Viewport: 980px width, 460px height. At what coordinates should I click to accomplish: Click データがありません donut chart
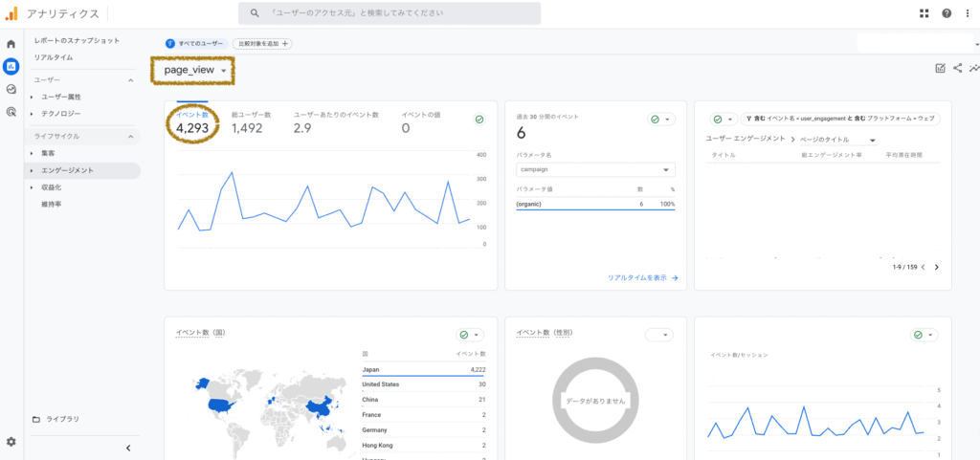[595, 402]
